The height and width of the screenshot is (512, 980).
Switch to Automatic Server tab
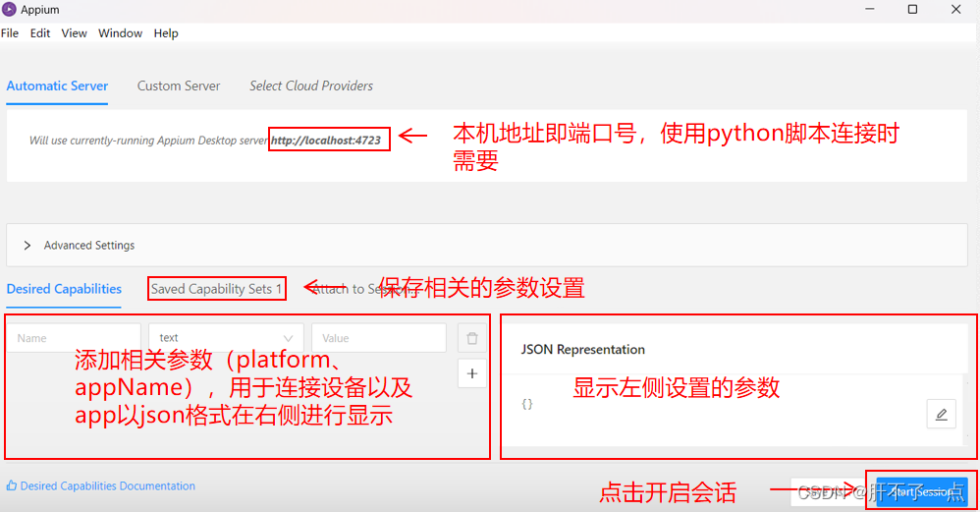[x=57, y=85]
